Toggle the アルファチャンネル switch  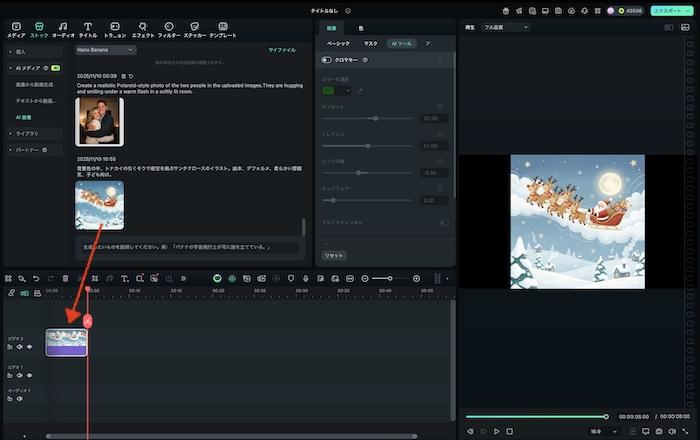pyautogui.click(x=443, y=222)
